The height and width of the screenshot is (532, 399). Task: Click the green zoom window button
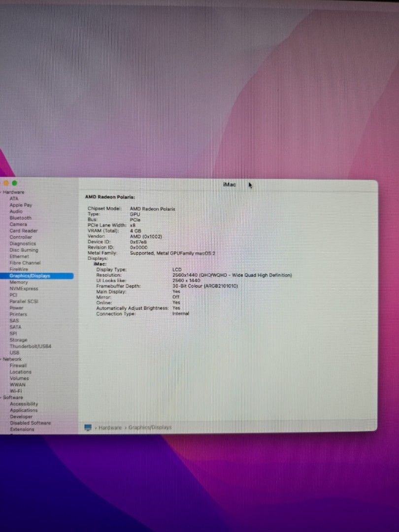[x=15, y=183]
